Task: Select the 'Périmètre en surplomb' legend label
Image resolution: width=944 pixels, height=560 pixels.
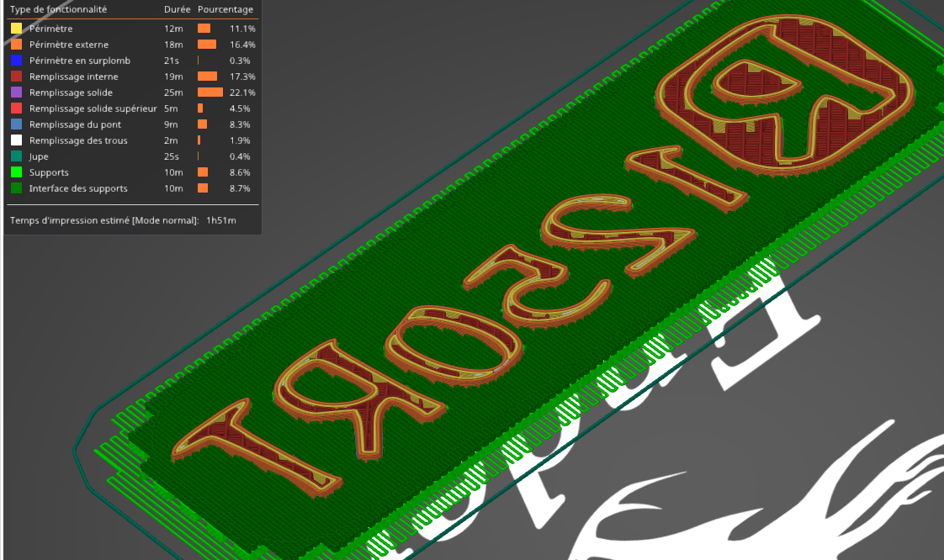Action: tap(79, 61)
